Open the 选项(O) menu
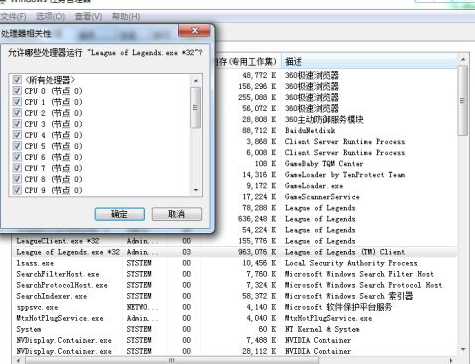This screenshot has height=364, width=475. pos(50,16)
